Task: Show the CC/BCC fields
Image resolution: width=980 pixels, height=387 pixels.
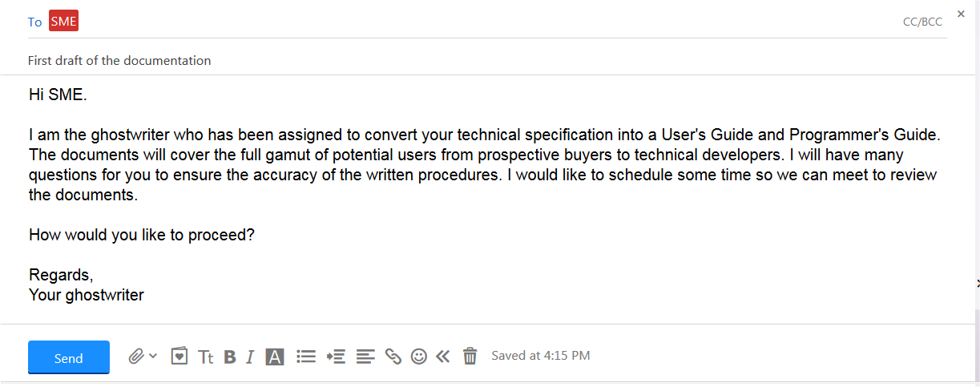Action: [922, 22]
